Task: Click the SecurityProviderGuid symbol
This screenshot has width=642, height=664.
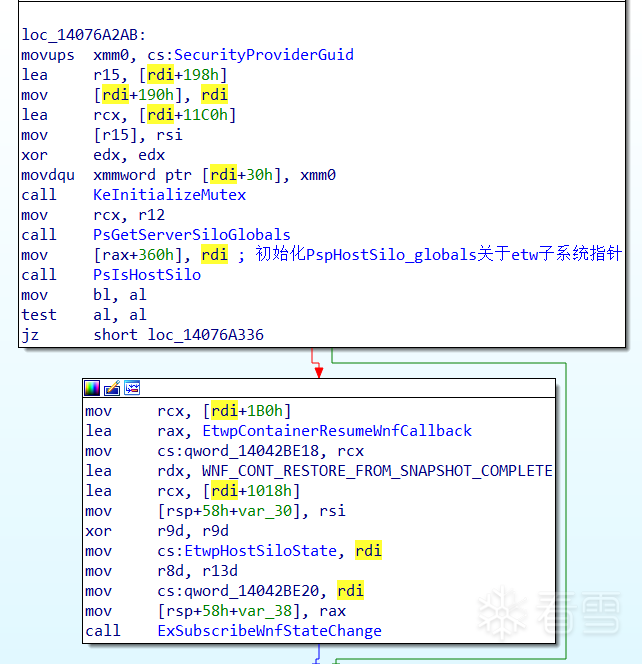Action: pyautogui.click(x=264, y=55)
